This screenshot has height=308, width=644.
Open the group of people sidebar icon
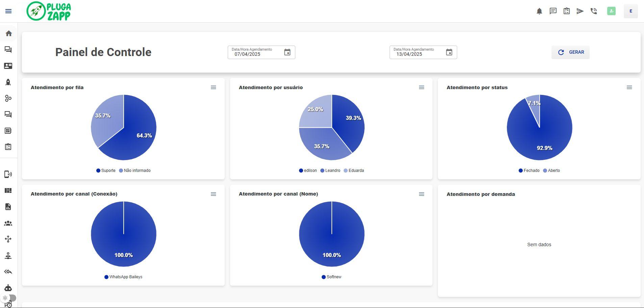(8, 223)
